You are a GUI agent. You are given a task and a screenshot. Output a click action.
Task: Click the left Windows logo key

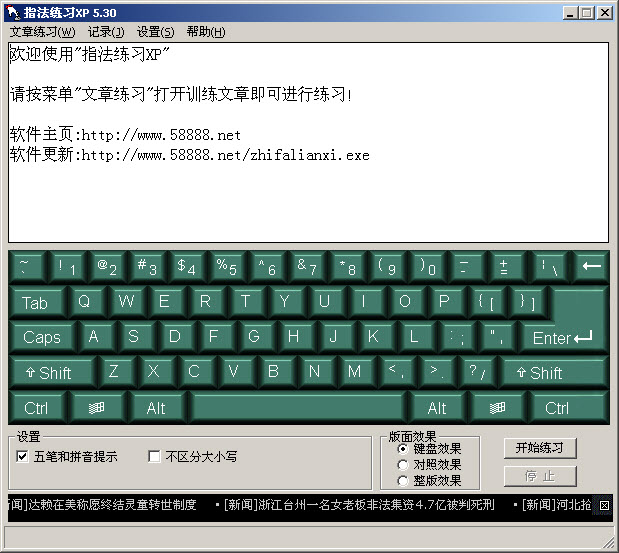pyautogui.click(x=97, y=407)
